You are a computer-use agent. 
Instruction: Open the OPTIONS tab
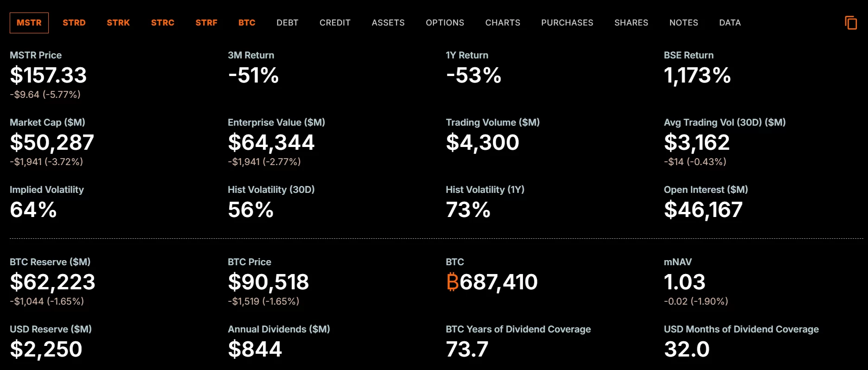click(445, 23)
